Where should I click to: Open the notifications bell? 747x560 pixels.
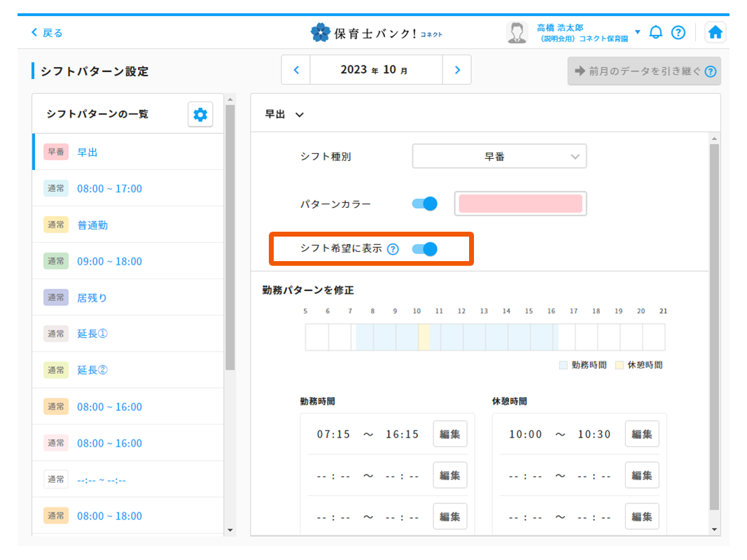click(656, 32)
